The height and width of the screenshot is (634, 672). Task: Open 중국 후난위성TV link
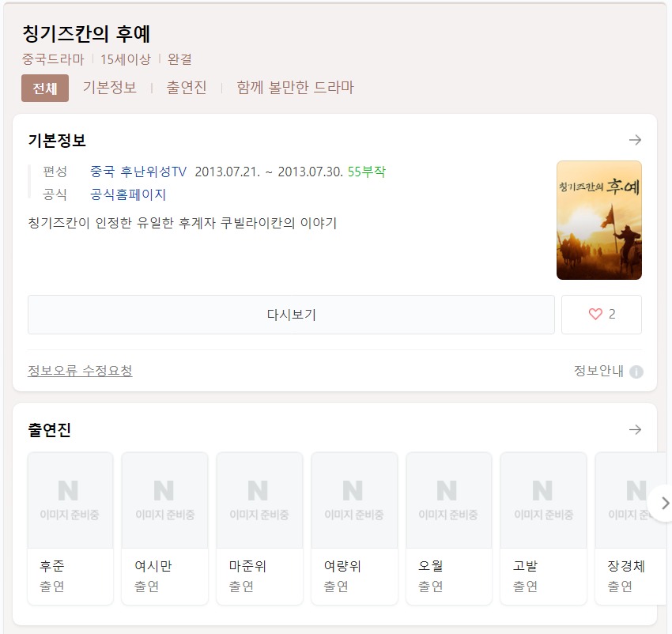(138, 172)
